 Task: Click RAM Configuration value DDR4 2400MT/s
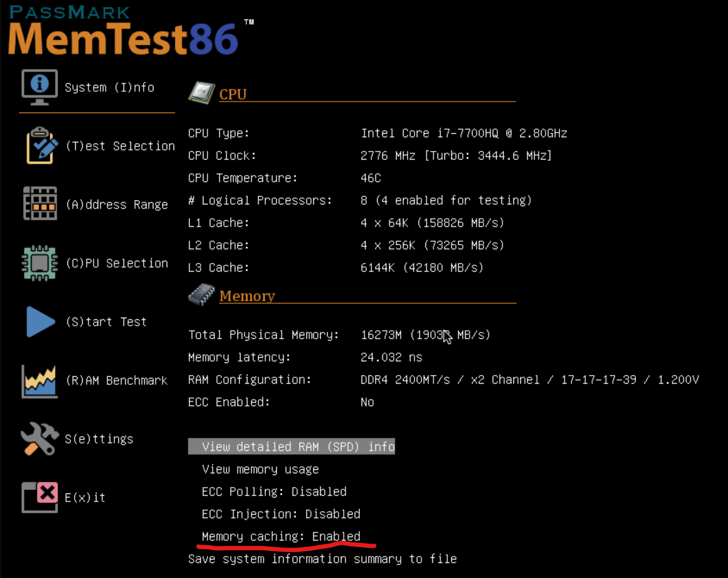pos(530,380)
